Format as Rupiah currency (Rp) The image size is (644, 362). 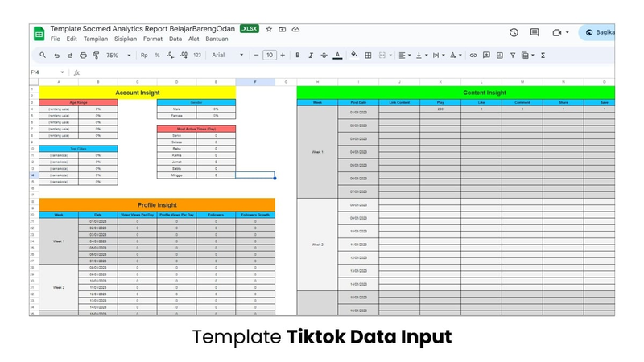tap(144, 55)
